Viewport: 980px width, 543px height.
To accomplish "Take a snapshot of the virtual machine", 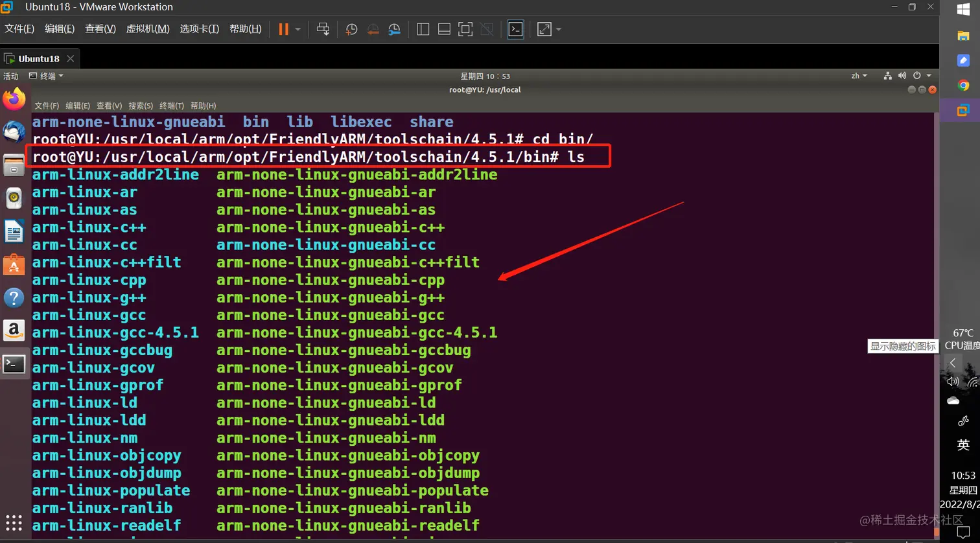I will click(351, 29).
